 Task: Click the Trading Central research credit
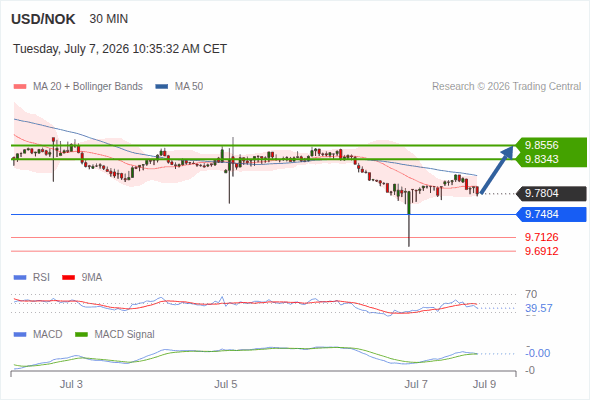[506, 87]
